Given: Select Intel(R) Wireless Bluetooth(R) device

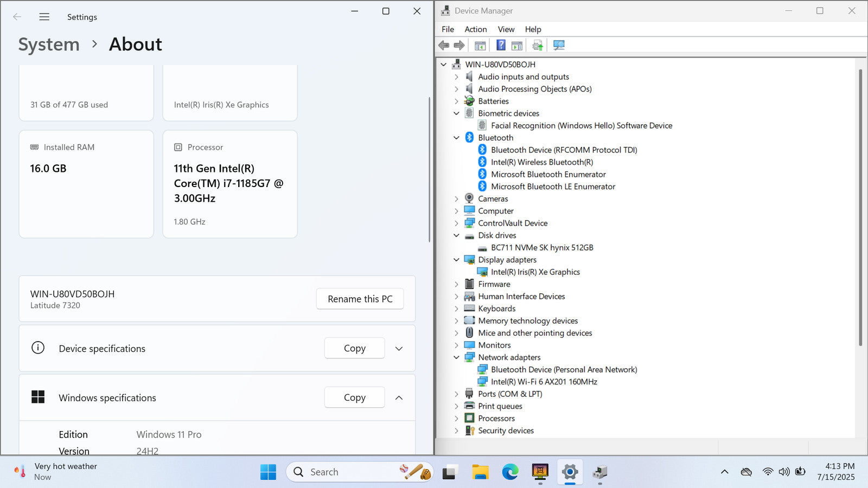Looking at the screenshot, I should point(542,162).
